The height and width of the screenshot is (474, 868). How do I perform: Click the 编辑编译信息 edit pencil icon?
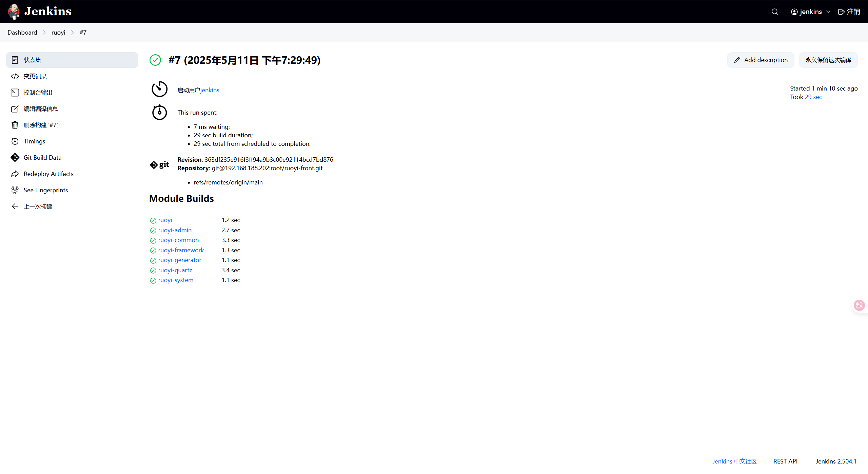(x=15, y=109)
